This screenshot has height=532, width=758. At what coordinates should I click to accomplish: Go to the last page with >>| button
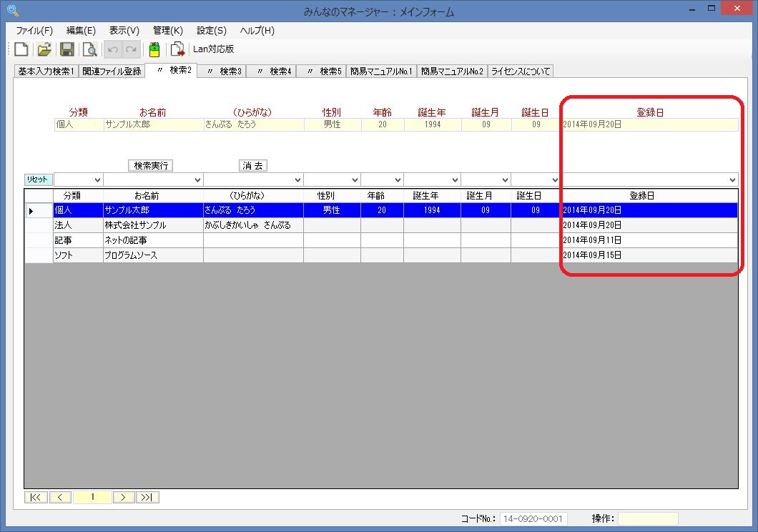[148, 497]
